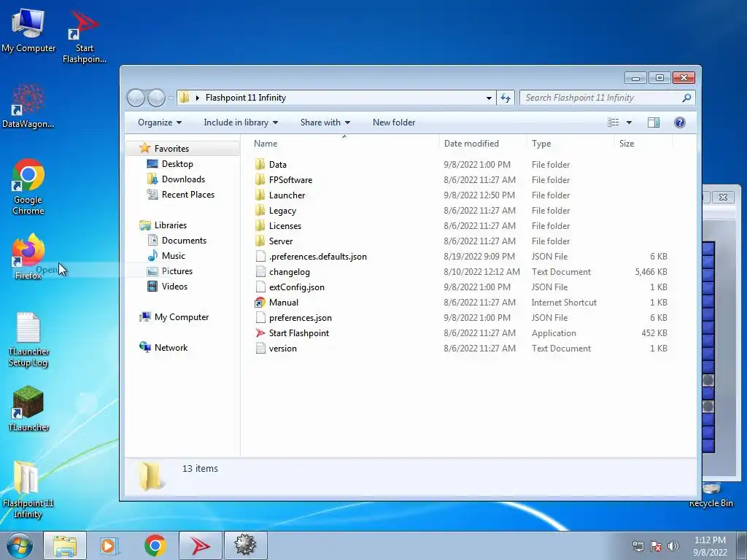Image resolution: width=747 pixels, height=560 pixels.
Task: Launch the Start Flashpoint desktop shortcut
Action: tap(85, 36)
